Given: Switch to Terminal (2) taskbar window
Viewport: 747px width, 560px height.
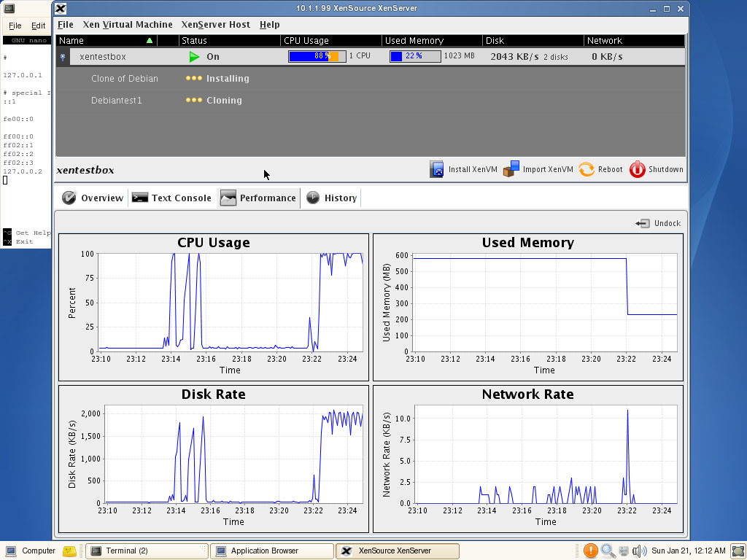Looking at the screenshot, I should (147, 551).
